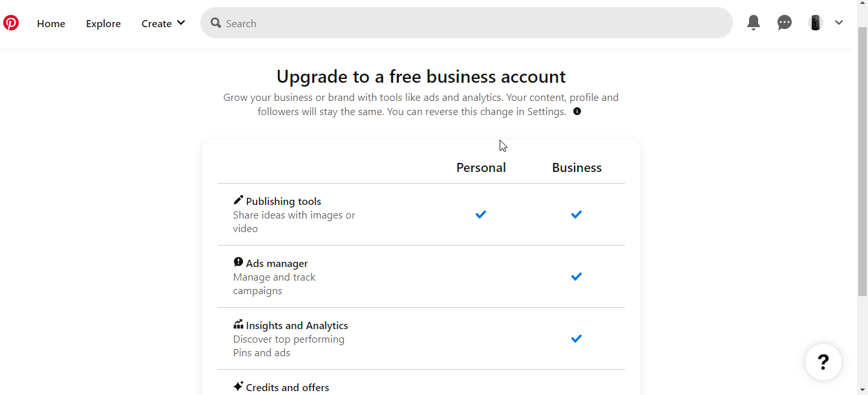Screen dimensions: 868x395
Task: Click the Business column header
Action: [x=577, y=167]
